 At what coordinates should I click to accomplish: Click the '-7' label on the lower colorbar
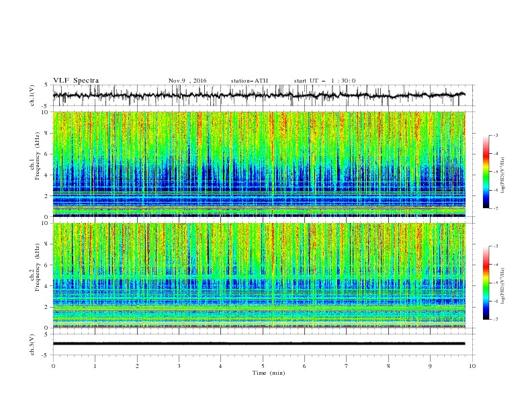(x=495, y=320)
